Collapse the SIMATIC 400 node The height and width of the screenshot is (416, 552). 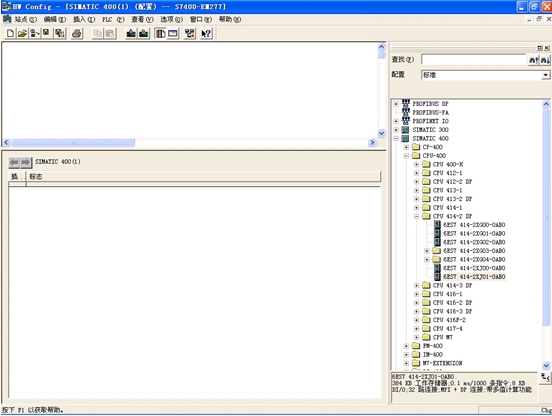(x=396, y=139)
